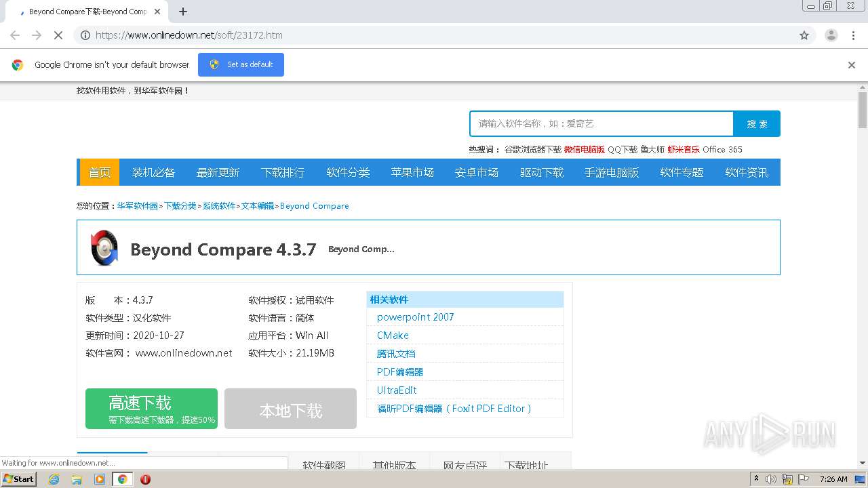
Task: Click the page vertical scrollbar thumb
Action: tap(863, 110)
